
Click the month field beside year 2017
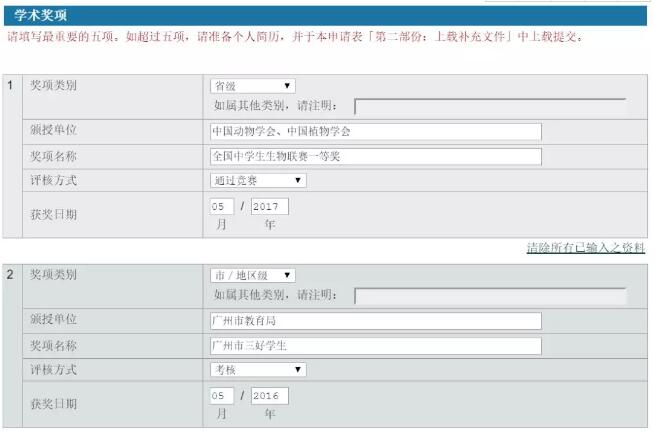[221, 206]
